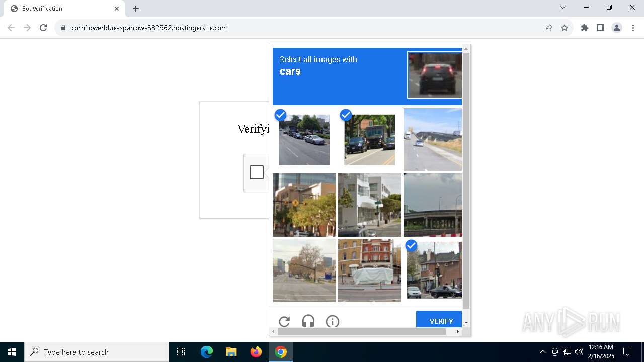Launch Firefox from taskbar

point(256,352)
